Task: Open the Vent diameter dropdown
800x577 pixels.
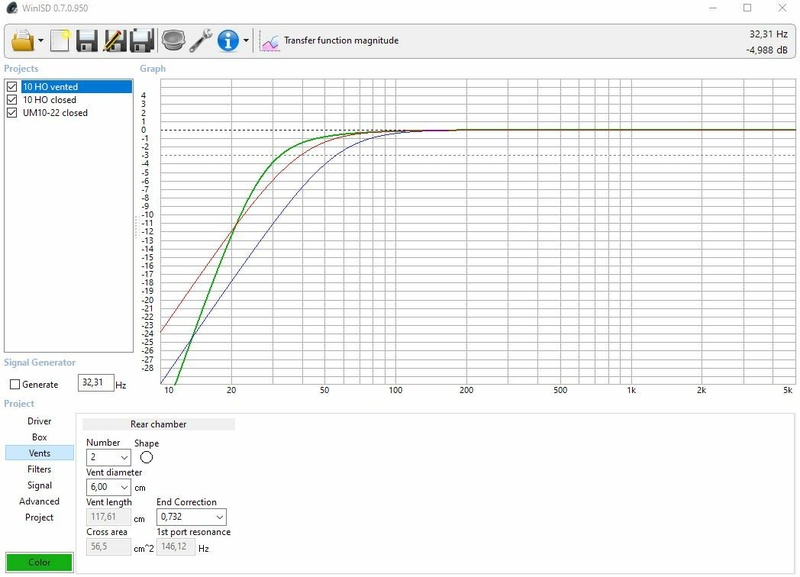Action: 108,487
